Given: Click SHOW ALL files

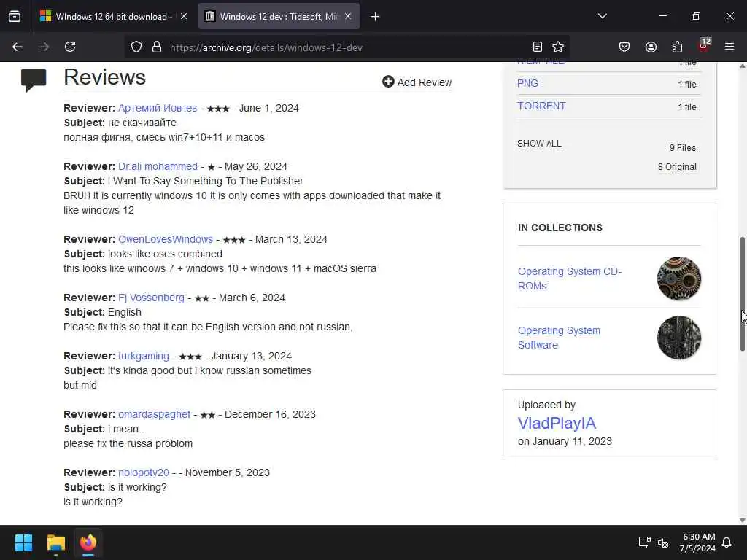Looking at the screenshot, I should [539, 144].
